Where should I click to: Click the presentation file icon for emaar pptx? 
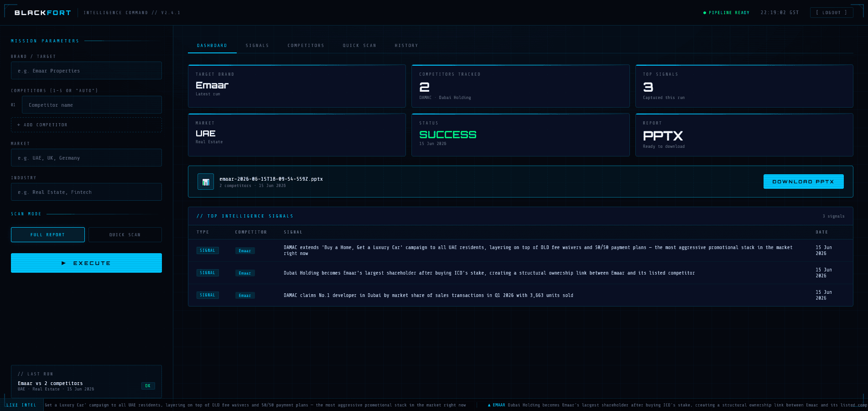click(206, 182)
